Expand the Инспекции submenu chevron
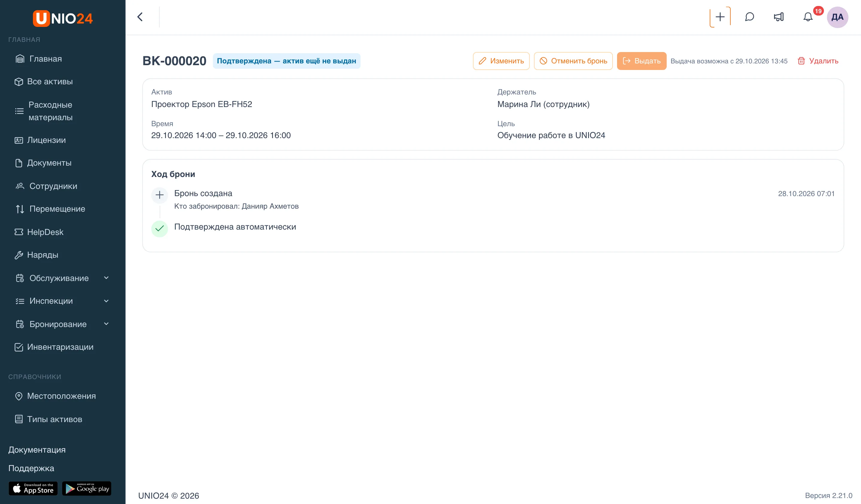This screenshot has height=504, width=861. pyautogui.click(x=106, y=301)
